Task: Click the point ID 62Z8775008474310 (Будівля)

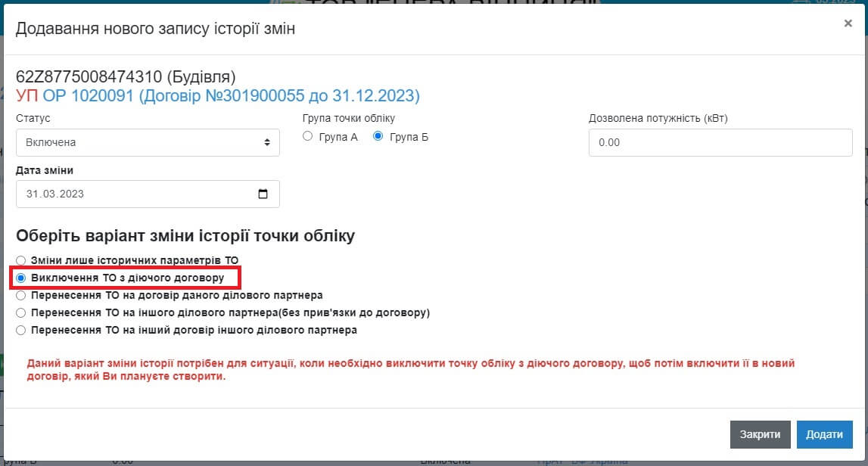Action: [126, 77]
